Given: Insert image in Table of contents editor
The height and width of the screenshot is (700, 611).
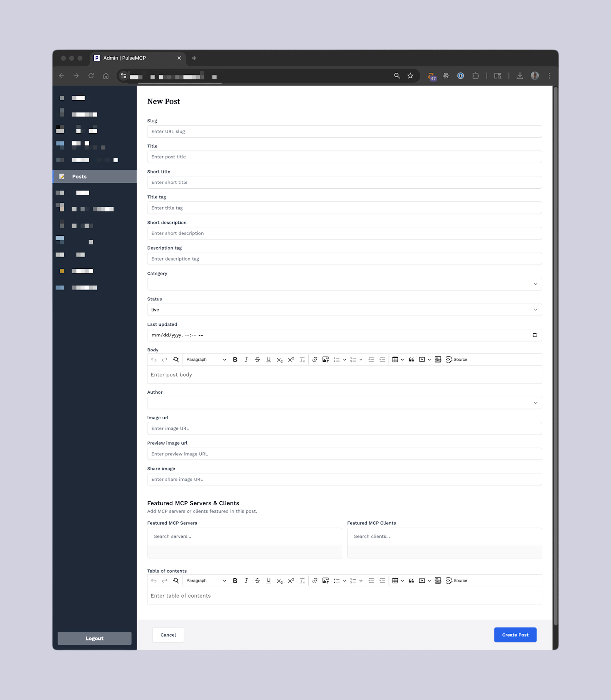Looking at the screenshot, I should coord(326,581).
